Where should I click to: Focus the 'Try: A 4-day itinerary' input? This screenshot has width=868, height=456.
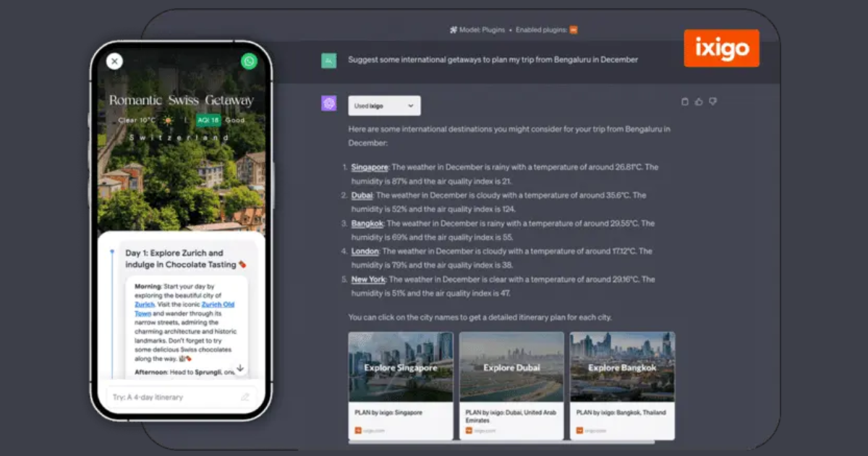pyautogui.click(x=181, y=397)
